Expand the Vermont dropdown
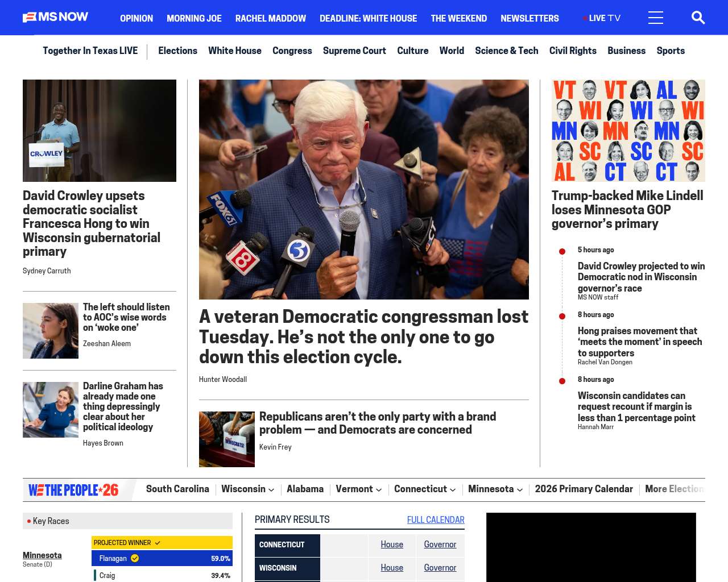 [358, 489]
